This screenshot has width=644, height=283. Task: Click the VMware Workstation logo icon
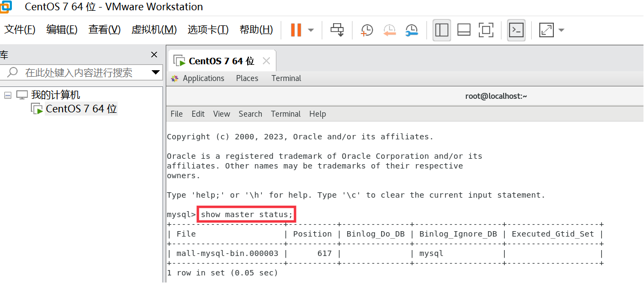6,6
